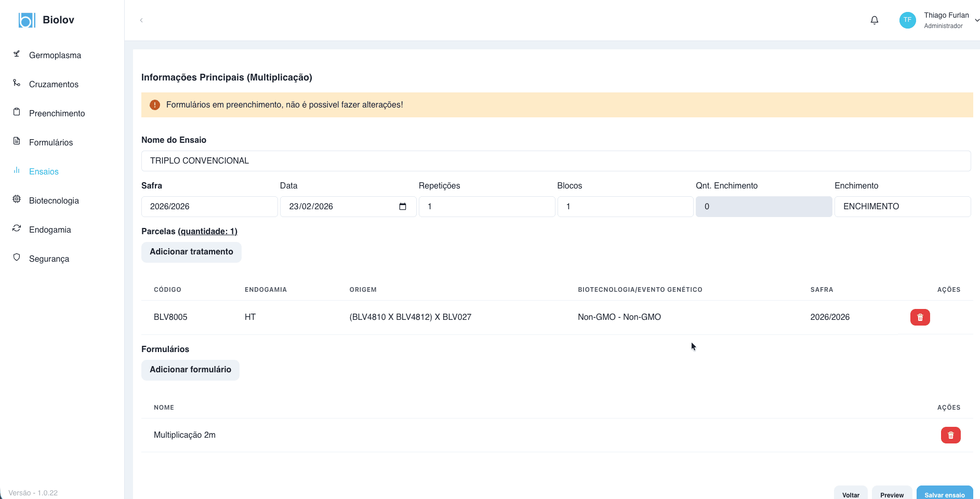
Task: Click the Germoplasma sprout icon in the sidebar
Action: (17, 54)
